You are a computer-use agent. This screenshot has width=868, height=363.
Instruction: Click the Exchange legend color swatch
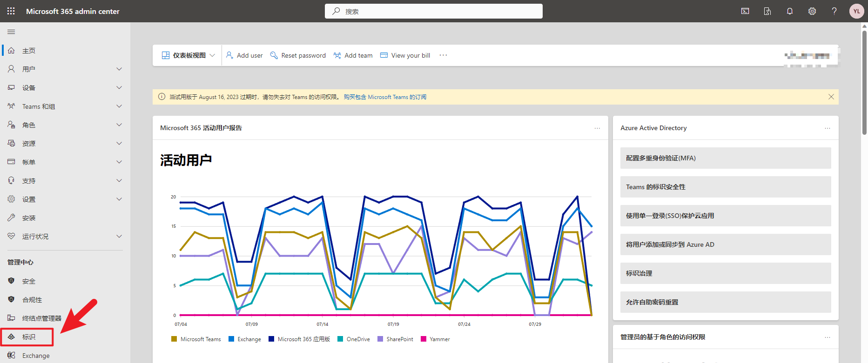point(231,339)
